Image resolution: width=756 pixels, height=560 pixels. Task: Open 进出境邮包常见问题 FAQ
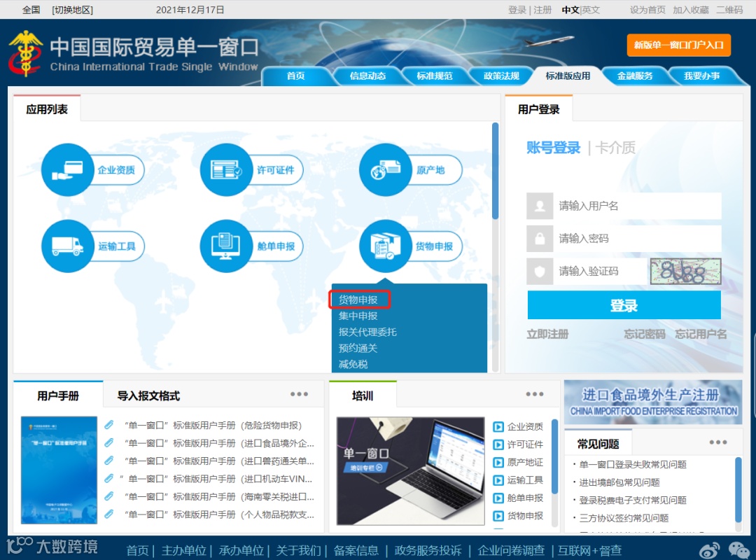619,482
